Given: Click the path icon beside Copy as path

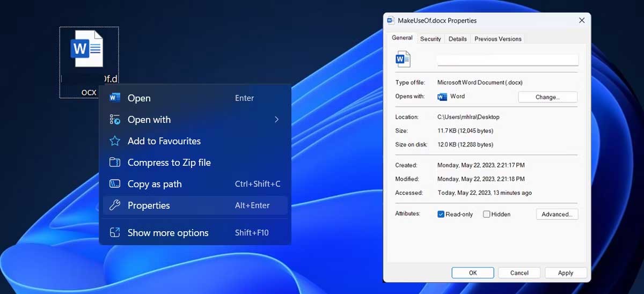Looking at the screenshot, I should click(115, 184).
